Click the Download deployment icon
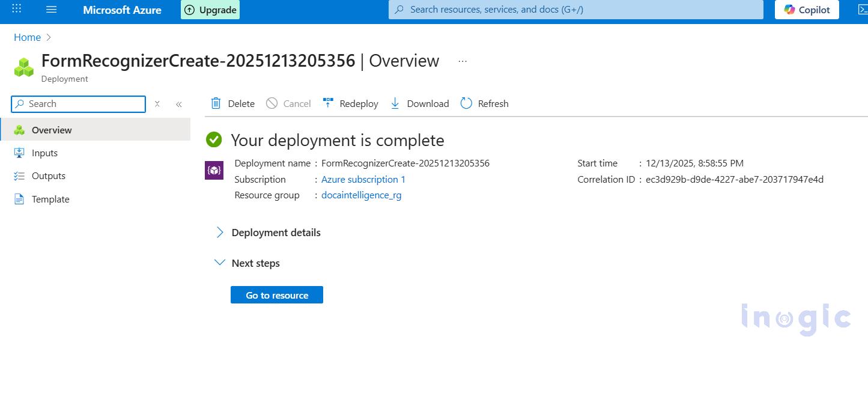Image resolution: width=868 pixels, height=399 pixels. (x=395, y=103)
